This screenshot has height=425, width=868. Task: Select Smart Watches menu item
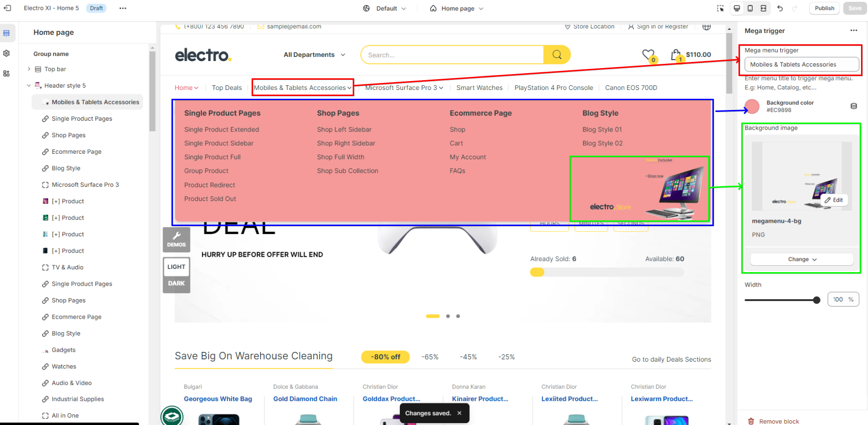point(479,88)
